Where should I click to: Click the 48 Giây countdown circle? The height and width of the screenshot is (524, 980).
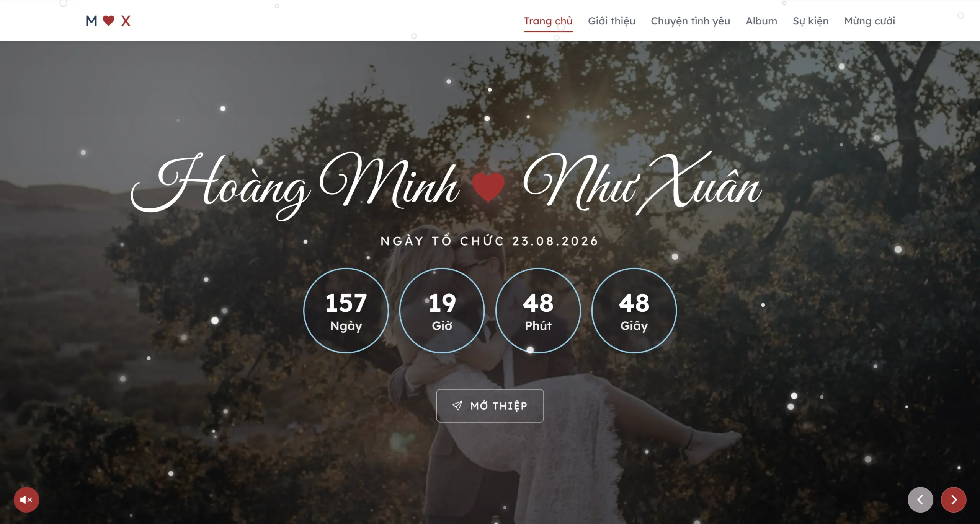pyautogui.click(x=634, y=310)
